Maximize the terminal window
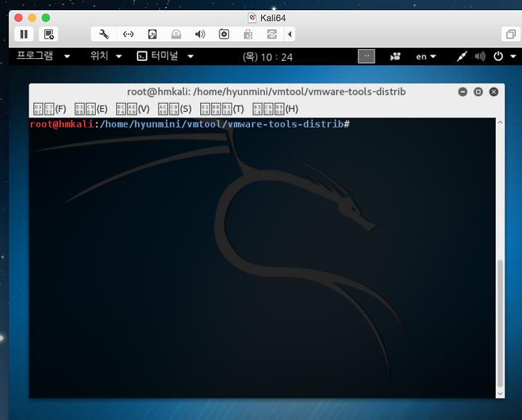The image size is (522, 420). [478, 92]
